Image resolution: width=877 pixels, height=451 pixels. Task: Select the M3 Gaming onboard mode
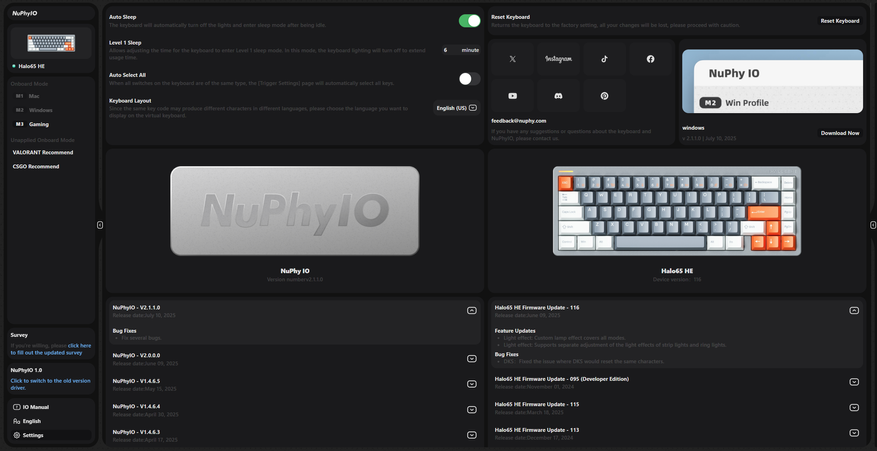(x=51, y=124)
